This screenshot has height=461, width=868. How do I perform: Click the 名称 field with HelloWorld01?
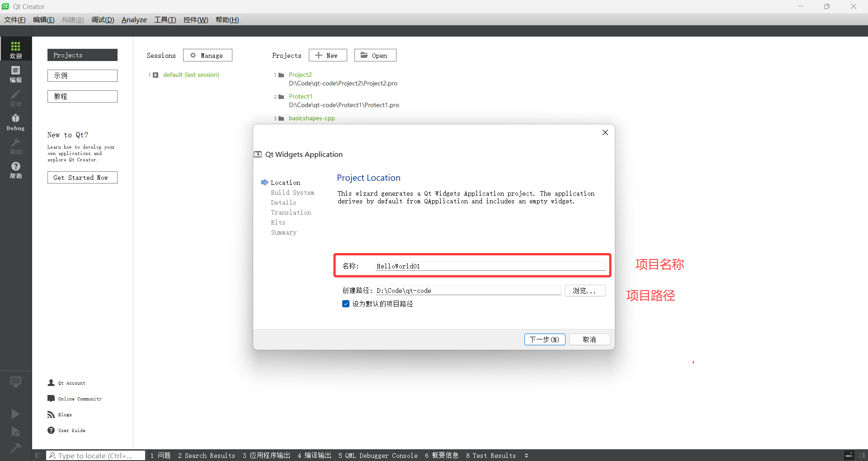491,266
